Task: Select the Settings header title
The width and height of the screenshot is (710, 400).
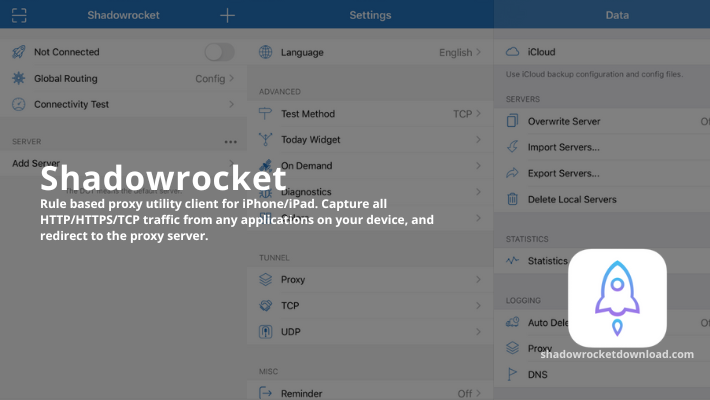Action: (370, 15)
